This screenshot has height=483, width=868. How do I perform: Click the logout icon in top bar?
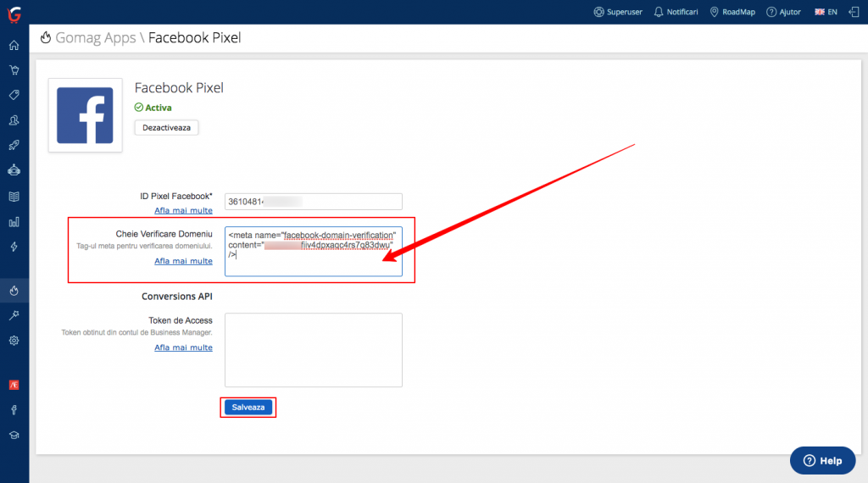pyautogui.click(x=854, y=12)
